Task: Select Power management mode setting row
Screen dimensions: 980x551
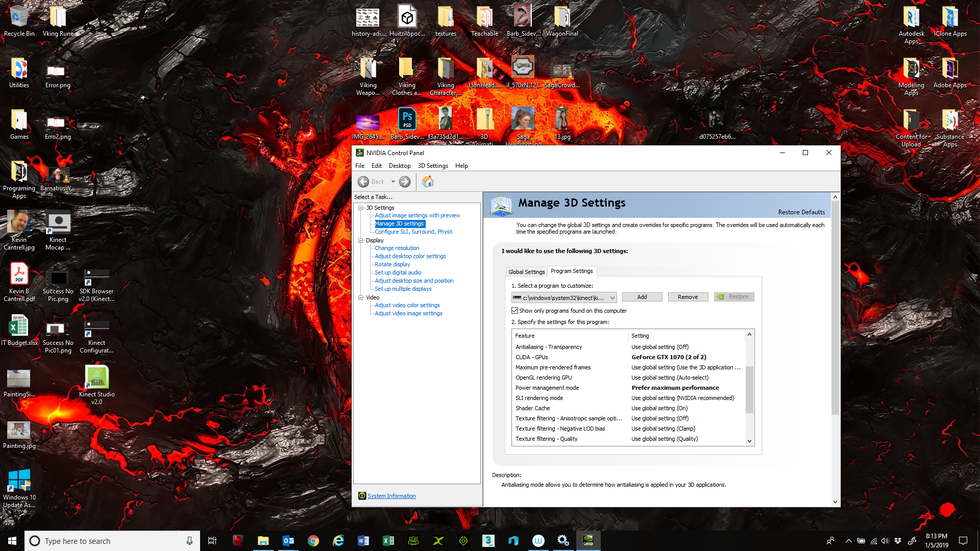Action: click(629, 388)
